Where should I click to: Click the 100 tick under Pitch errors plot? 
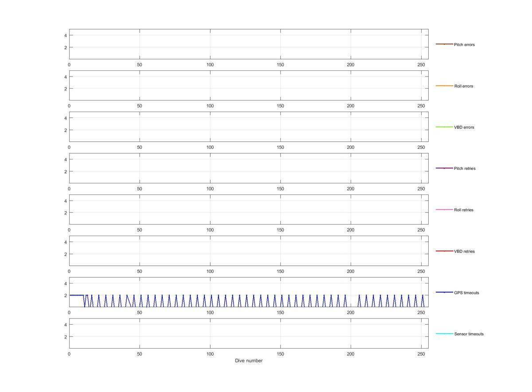coord(210,65)
